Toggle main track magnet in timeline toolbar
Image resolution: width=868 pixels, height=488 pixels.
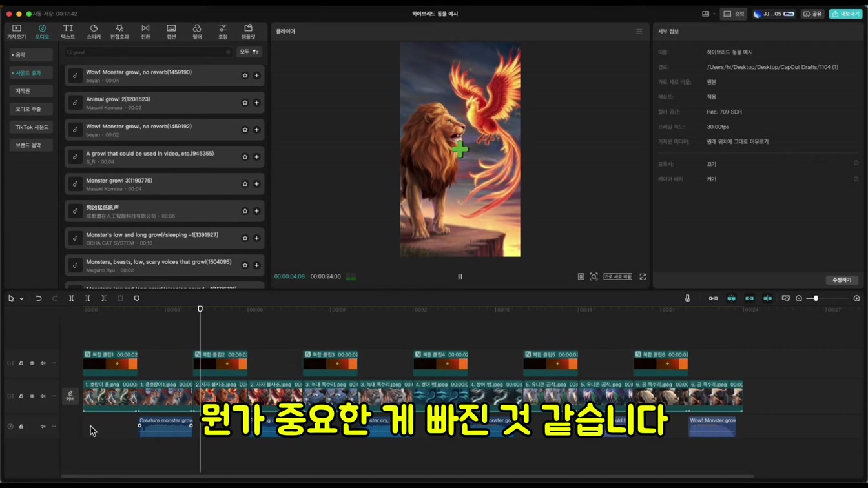click(x=713, y=298)
